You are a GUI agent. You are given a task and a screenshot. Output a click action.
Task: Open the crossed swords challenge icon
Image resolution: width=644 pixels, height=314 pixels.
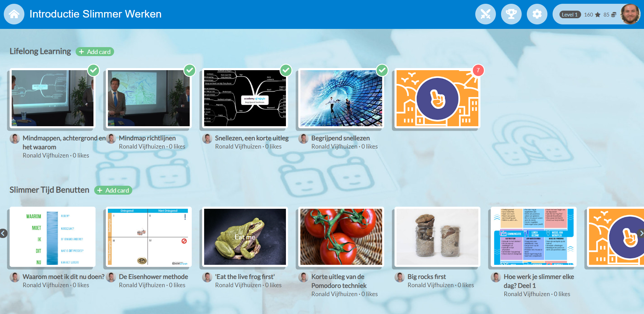[485, 14]
